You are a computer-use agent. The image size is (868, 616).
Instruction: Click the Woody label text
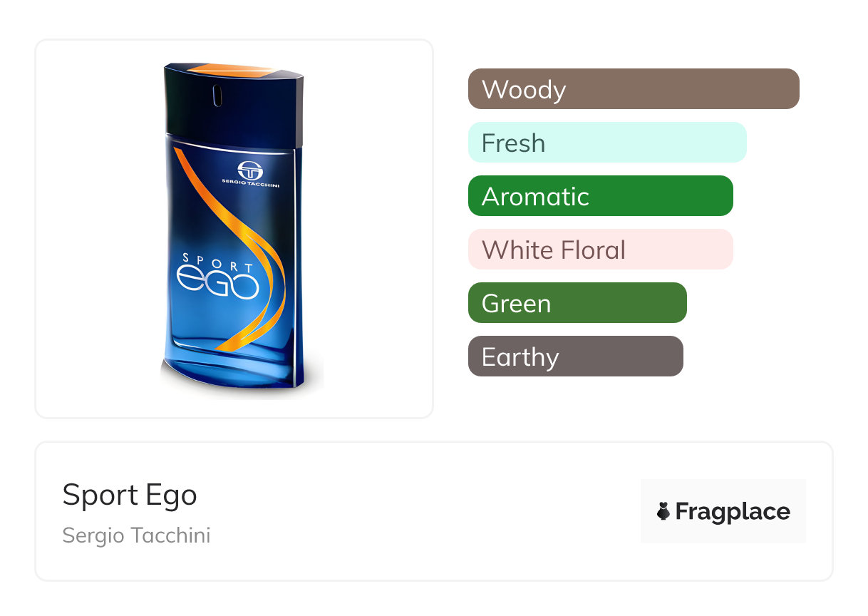[524, 90]
